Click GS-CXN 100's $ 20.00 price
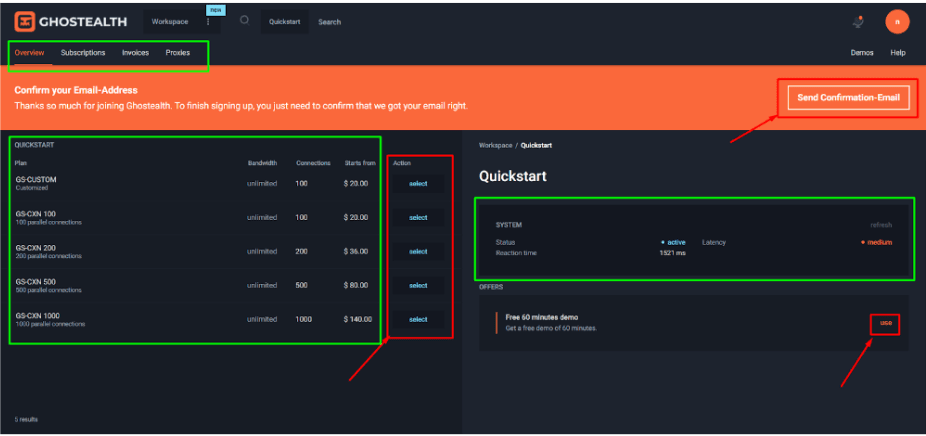 coord(356,217)
